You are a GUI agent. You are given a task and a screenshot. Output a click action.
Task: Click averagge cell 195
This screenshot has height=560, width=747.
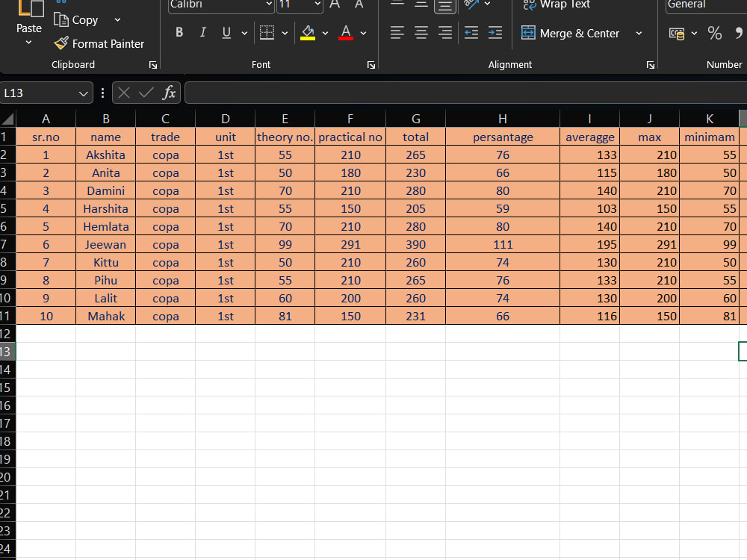point(590,244)
